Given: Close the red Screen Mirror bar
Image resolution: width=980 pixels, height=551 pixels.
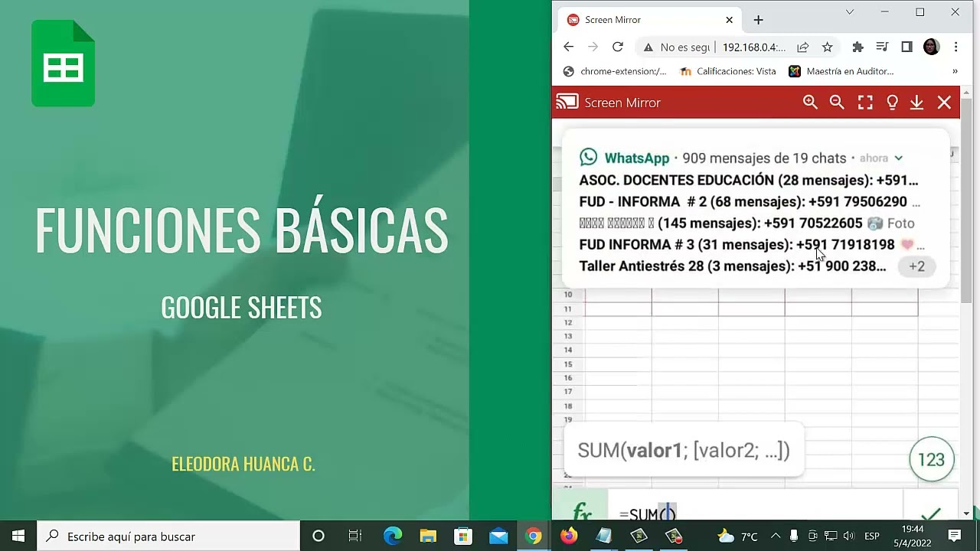Looking at the screenshot, I should click(944, 103).
